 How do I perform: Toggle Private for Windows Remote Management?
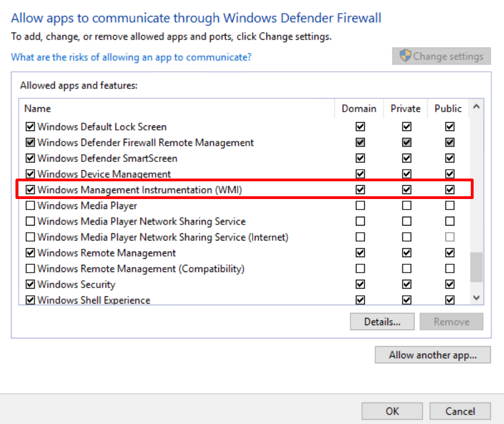pos(407,253)
